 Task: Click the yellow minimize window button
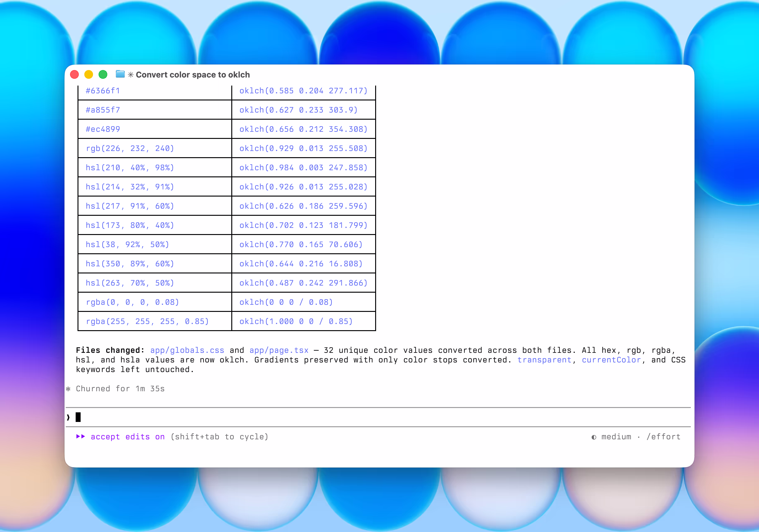tap(89, 74)
